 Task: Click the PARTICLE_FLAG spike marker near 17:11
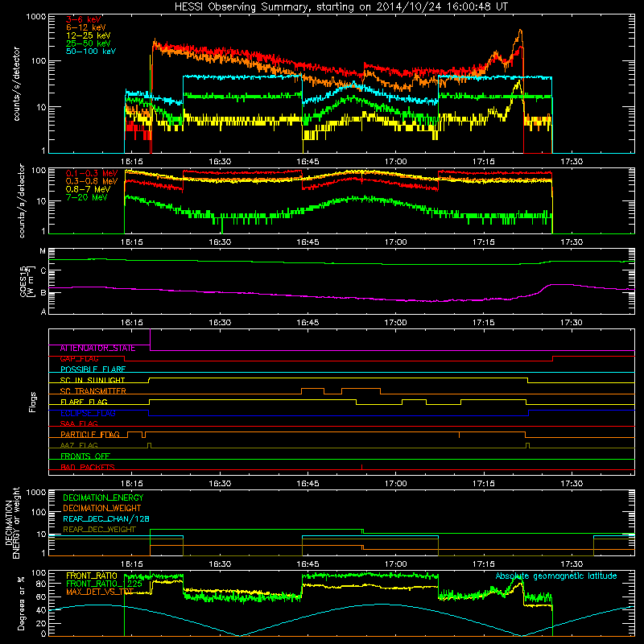459,435
